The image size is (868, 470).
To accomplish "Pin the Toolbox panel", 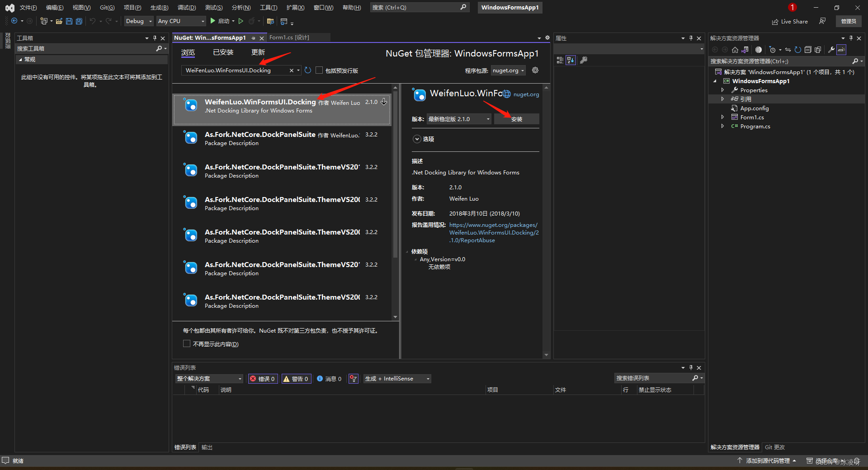I will click(x=155, y=38).
